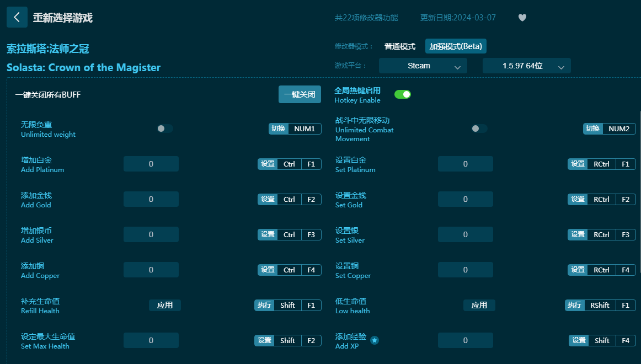The height and width of the screenshot is (364, 641).
Task: Enable the Unlimited weight toggle
Action: (x=165, y=129)
